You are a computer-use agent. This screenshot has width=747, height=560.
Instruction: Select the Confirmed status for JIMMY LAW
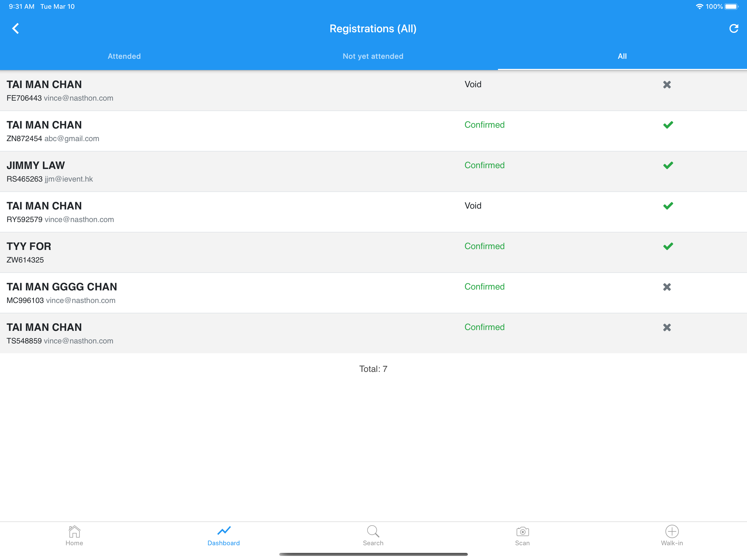pyautogui.click(x=484, y=165)
